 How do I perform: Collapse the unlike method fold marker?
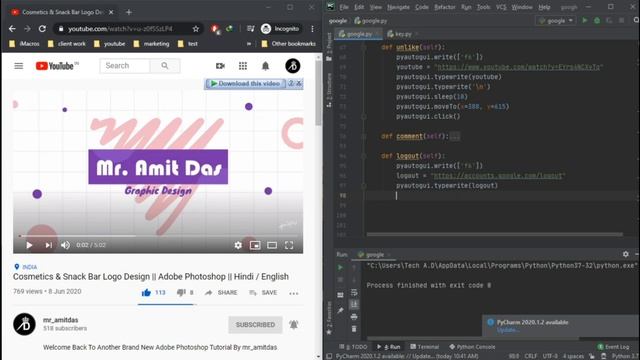click(x=363, y=47)
